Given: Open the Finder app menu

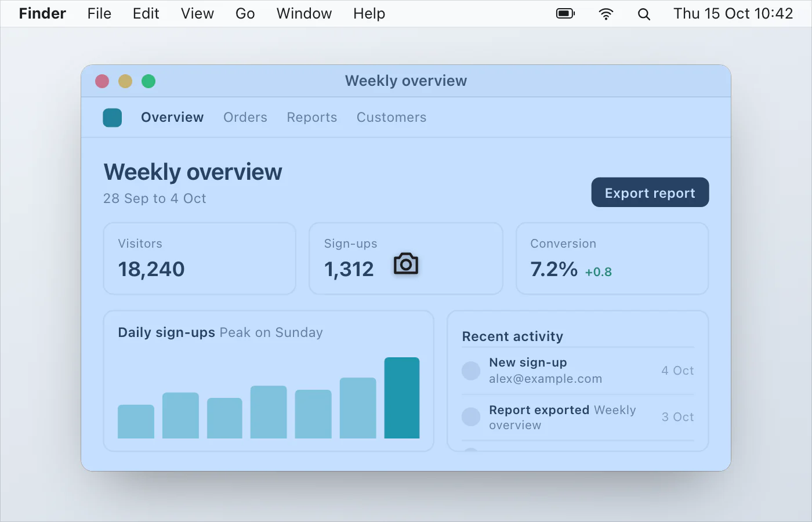Looking at the screenshot, I should point(42,13).
